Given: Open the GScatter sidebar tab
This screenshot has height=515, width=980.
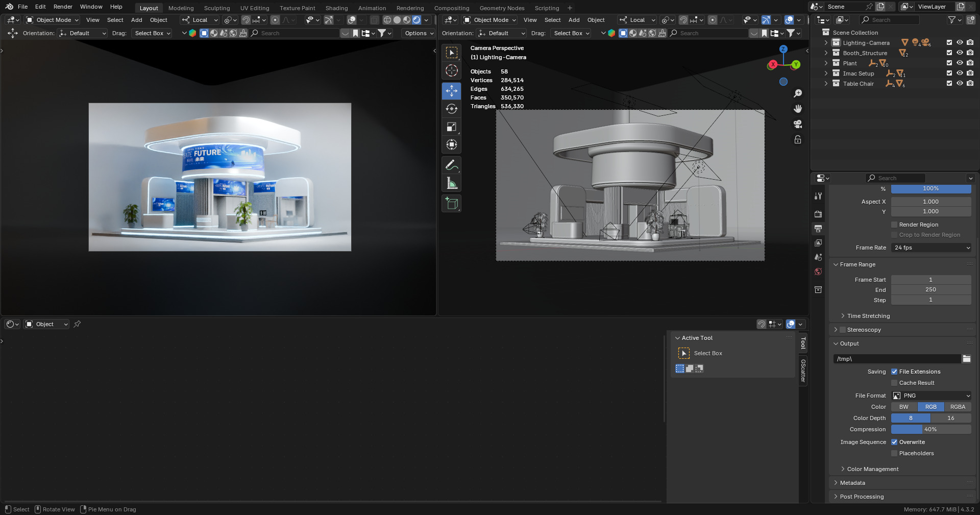Looking at the screenshot, I should pyautogui.click(x=803, y=371).
